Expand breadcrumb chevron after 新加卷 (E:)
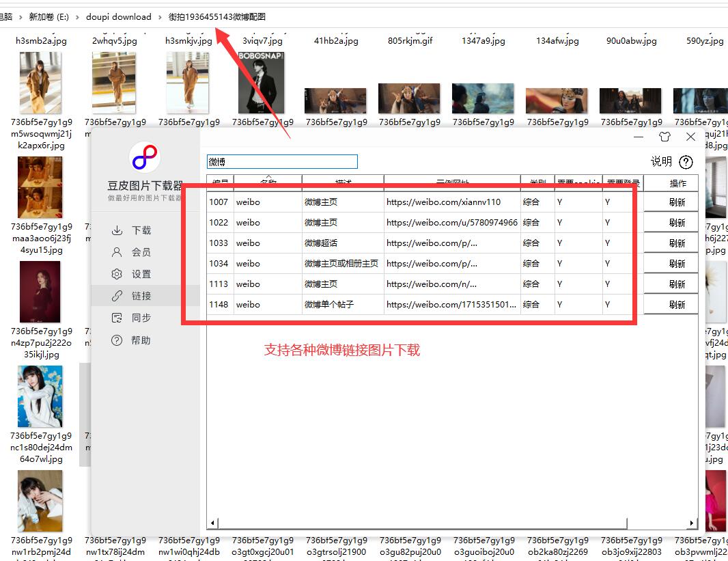Screen dimensions: 728x561 coord(77,17)
